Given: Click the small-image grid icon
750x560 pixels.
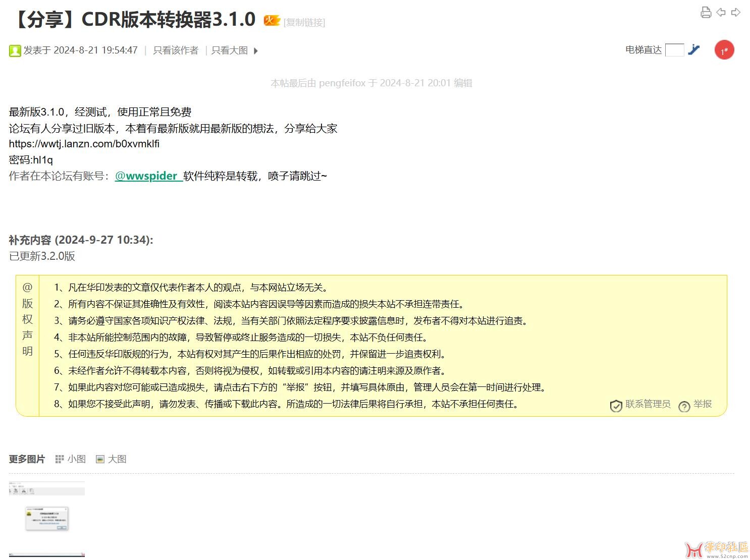Looking at the screenshot, I should [60, 459].
